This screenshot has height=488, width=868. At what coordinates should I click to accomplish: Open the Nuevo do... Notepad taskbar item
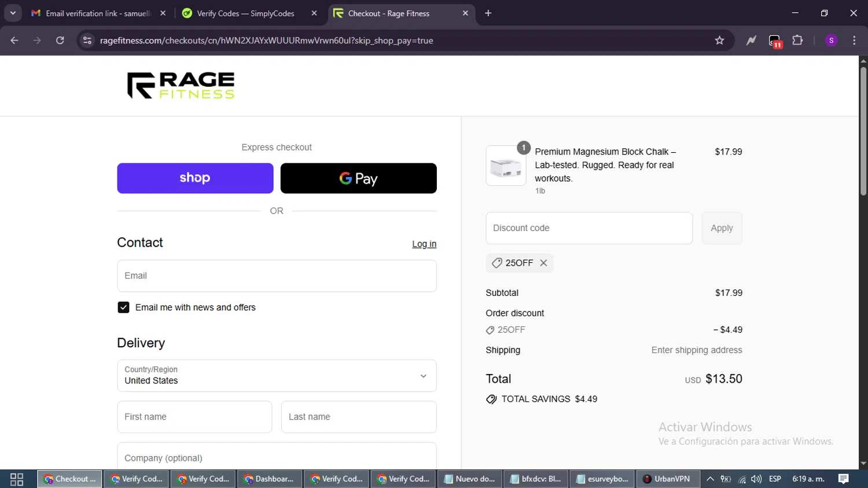(x=469, y=479)
